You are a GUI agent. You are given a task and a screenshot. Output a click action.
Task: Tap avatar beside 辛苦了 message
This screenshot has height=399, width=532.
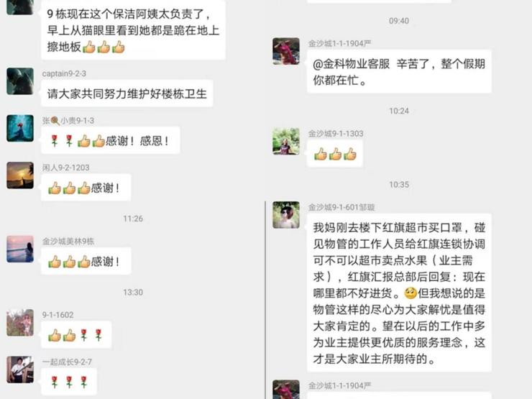[286, 51]
